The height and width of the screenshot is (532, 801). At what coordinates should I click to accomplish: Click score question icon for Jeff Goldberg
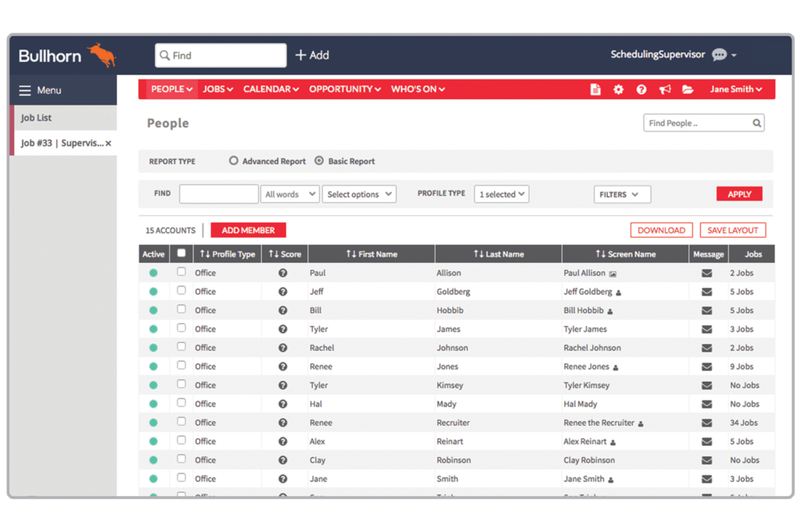click(x=283, y=292)
